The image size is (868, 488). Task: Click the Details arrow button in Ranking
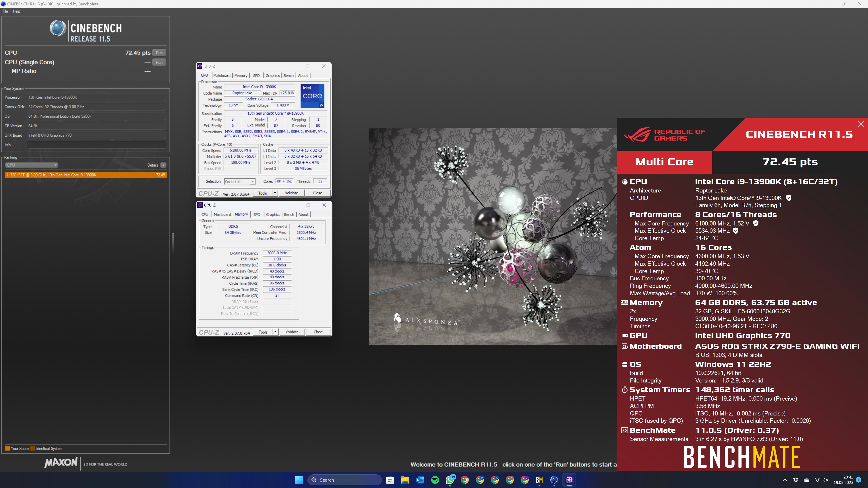[163, 165]
